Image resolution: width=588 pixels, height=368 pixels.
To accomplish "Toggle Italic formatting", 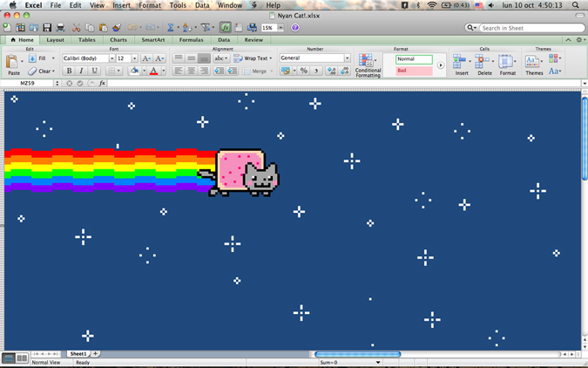I will tap(82, 71).
